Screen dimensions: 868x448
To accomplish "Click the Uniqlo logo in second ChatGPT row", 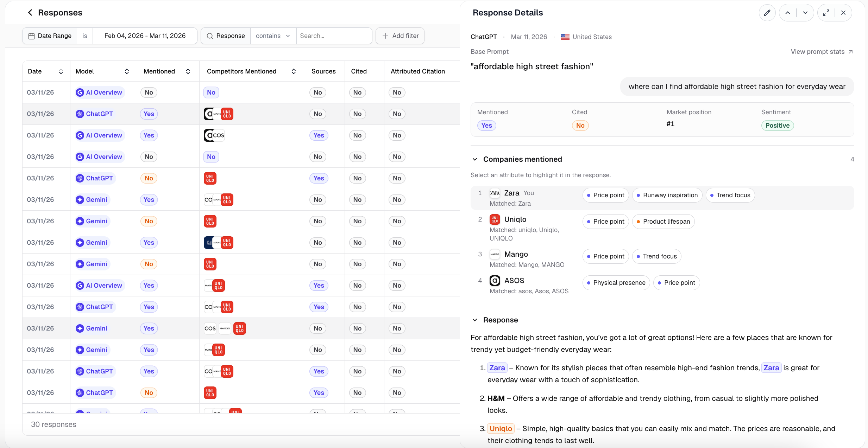I will pyautogui.click(x=210, y=178).
